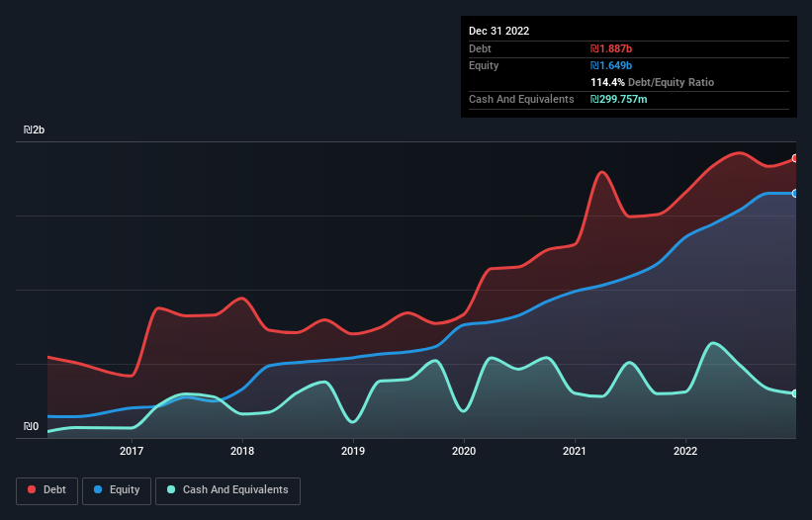The image size is (812, 520).
Task: Click the Dec 31 2022 tooltip date
Action: (x=499, y=31)
